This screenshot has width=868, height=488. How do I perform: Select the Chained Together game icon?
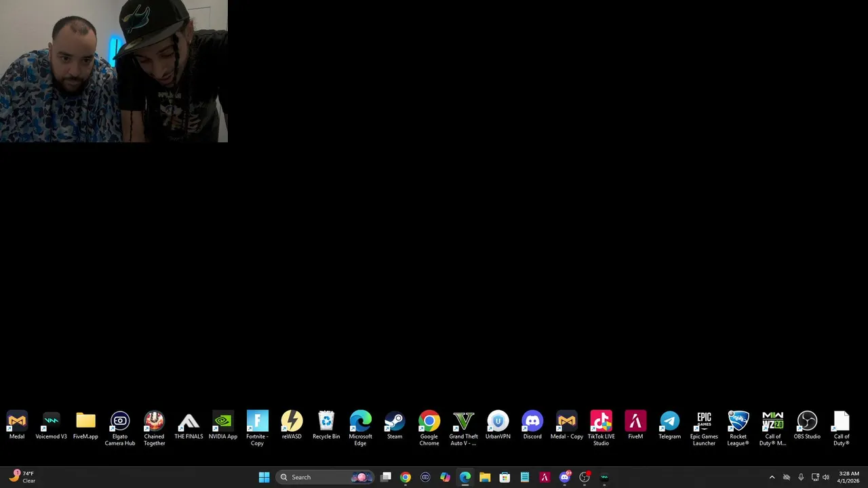(x=154, y=428)
